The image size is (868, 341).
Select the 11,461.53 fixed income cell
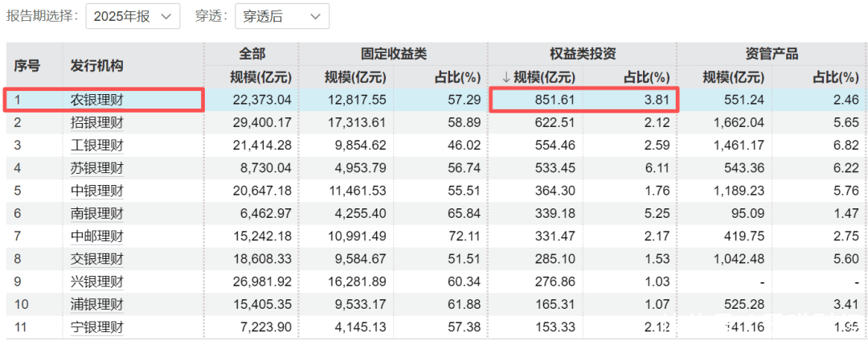click(357, 191)
